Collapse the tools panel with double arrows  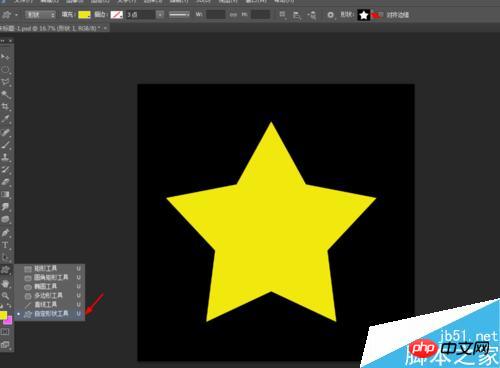pyautogui.click(x=3, y=41)
